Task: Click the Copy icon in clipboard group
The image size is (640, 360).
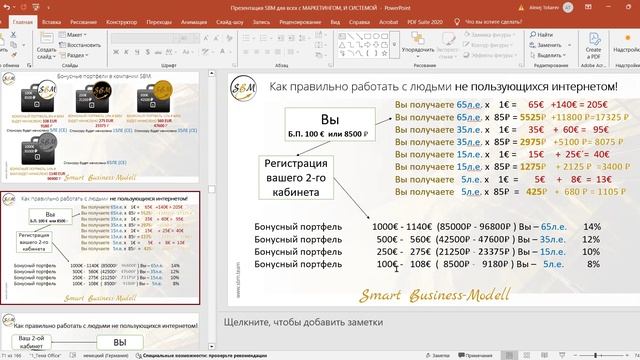Action: (13, 44)
